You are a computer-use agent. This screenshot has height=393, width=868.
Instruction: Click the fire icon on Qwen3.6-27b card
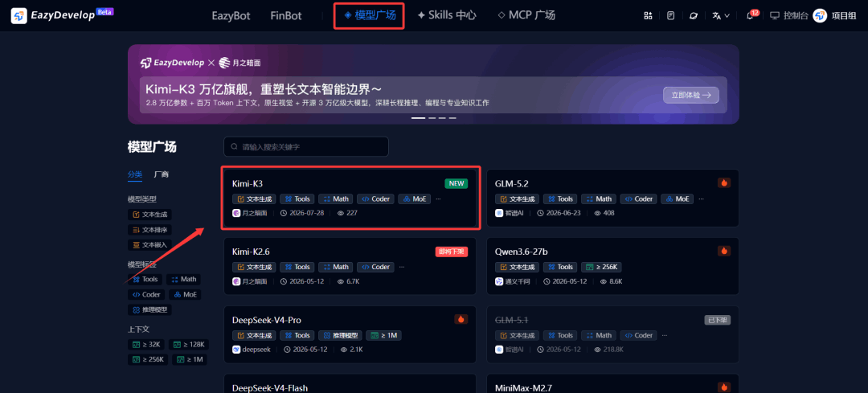[x=723, y=251]
